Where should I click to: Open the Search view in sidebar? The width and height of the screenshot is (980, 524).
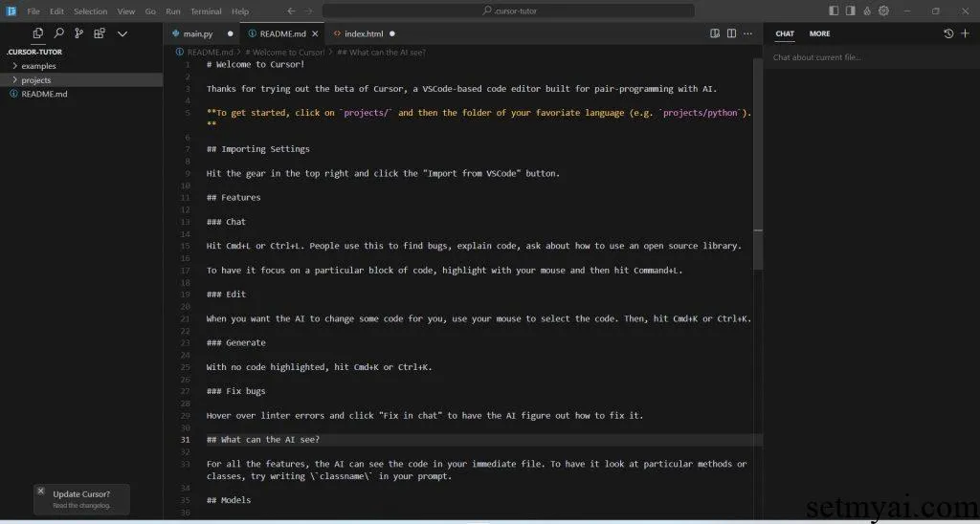click(x=58, y=33)
